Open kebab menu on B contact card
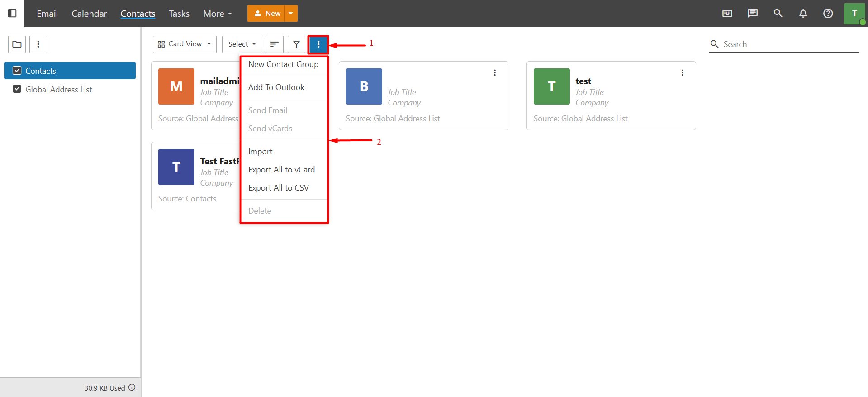Viewport: 868px width, 397px height. (x=495, y=73)
